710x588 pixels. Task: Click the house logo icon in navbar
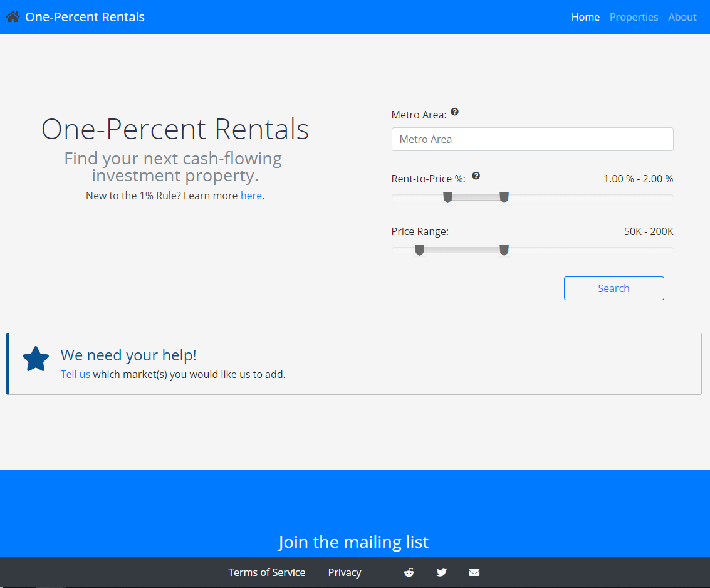pyautogui.click(x=13, y=17)
